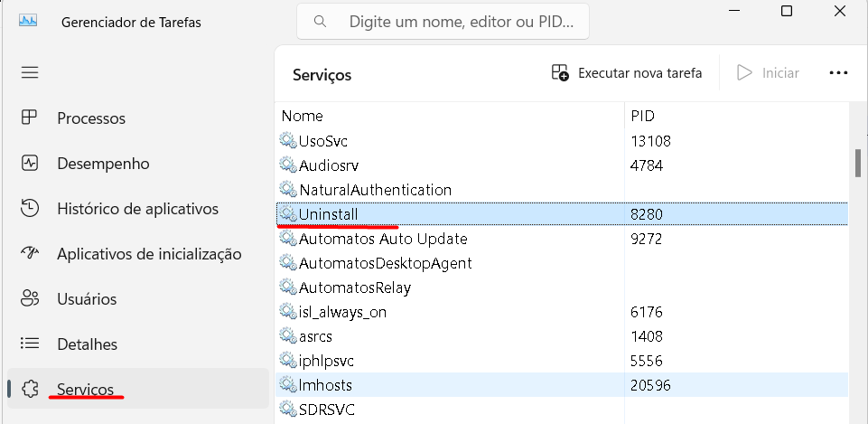Switch to the Detalhes tab
Image resolution: width=868 pixels, height=424 pixels.
[x=87, y=344]
